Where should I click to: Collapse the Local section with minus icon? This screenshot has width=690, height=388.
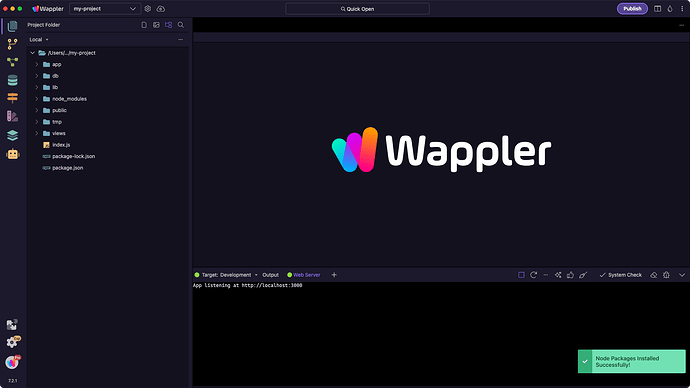(x=180, y=40)
